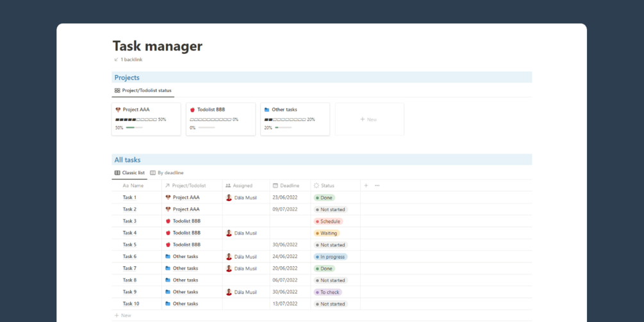Add a new column with plus icon

click(x=366, y=186)
